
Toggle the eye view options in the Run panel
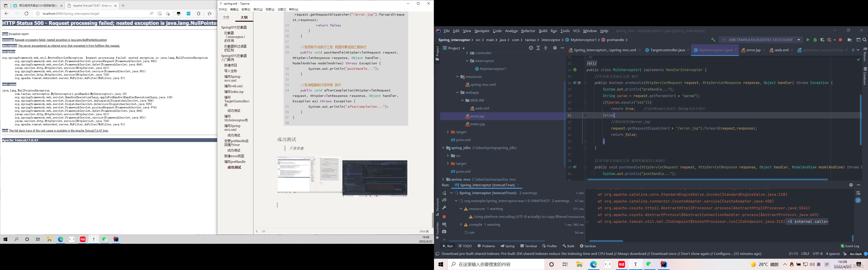coord(444,224)
